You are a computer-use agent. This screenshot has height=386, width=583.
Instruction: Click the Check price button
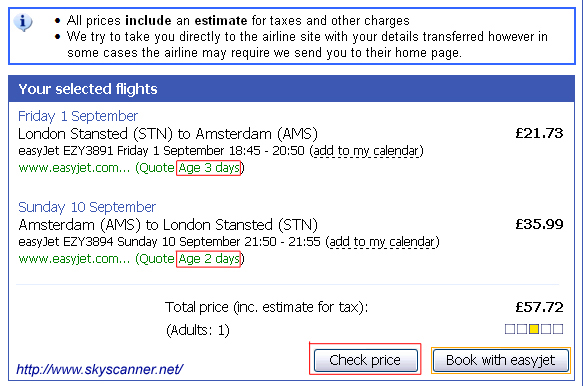coord(365,360)
